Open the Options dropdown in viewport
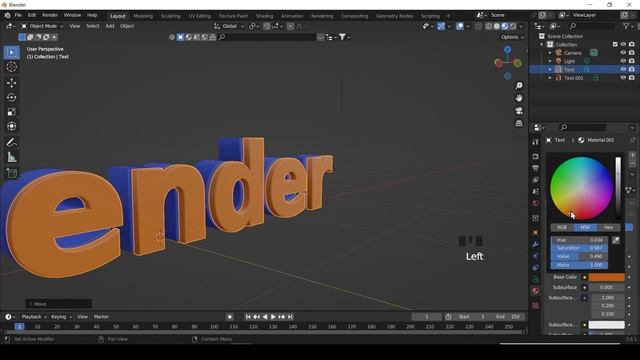This screenshot has width=640, height=360. click(x=512, y=37)
